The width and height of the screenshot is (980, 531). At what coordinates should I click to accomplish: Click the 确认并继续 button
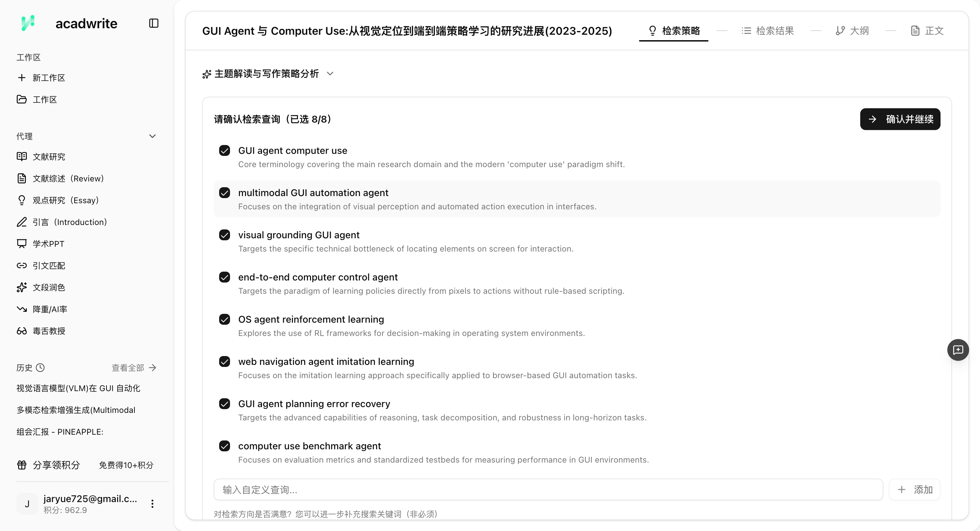click(900, 119)
